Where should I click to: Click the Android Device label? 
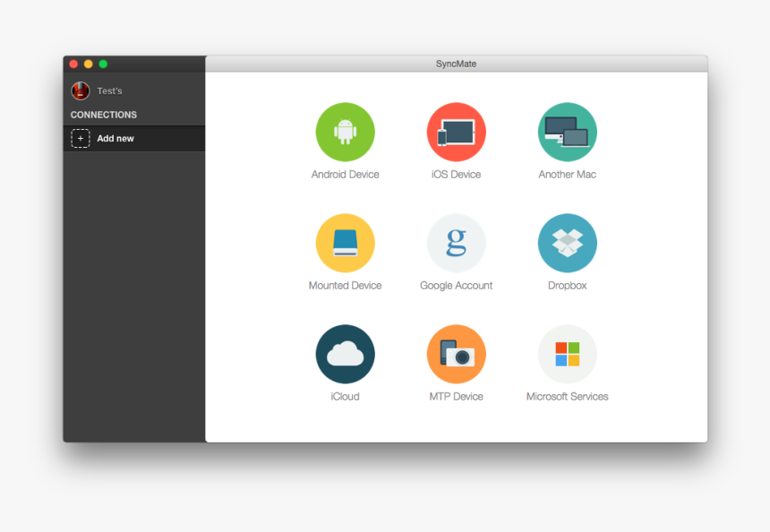pyautogui.click(x=346, y=175)
